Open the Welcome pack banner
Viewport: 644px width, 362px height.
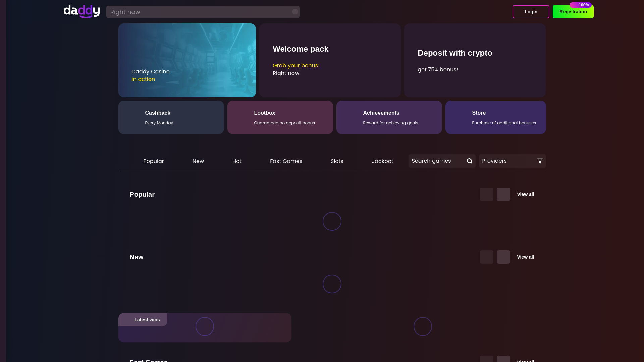click(x=330, y=60)
